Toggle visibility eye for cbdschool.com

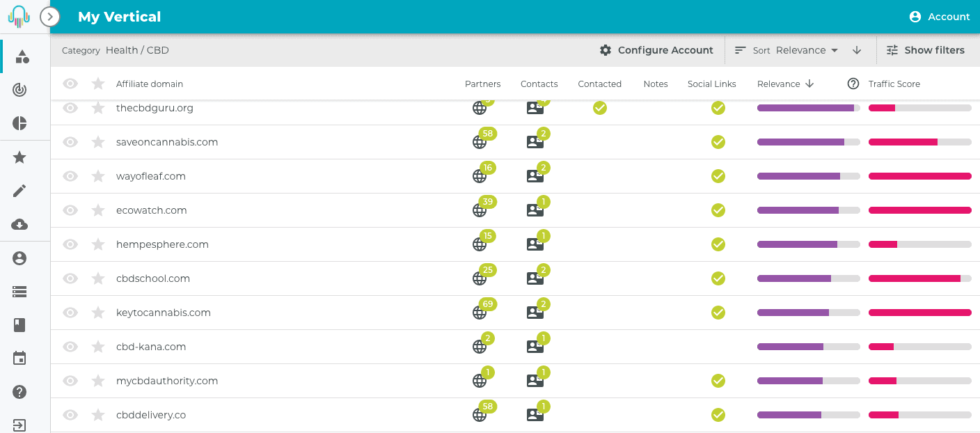[70, 278]
